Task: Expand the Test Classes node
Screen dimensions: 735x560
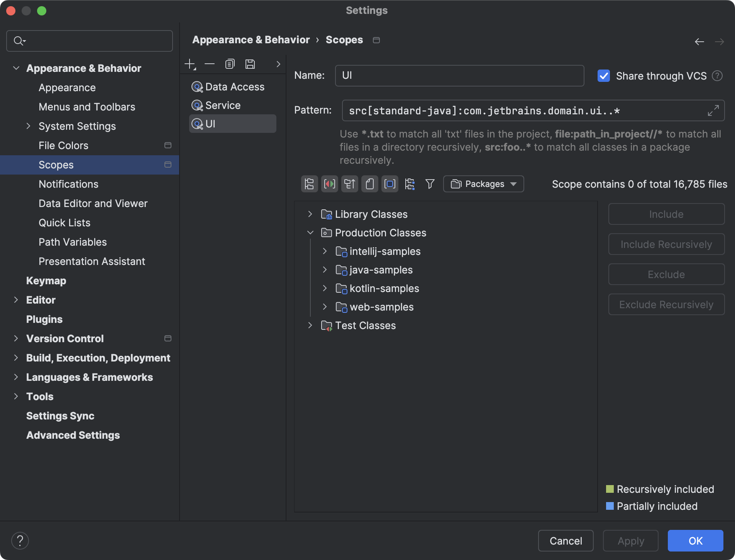Action: coord(310,325)
